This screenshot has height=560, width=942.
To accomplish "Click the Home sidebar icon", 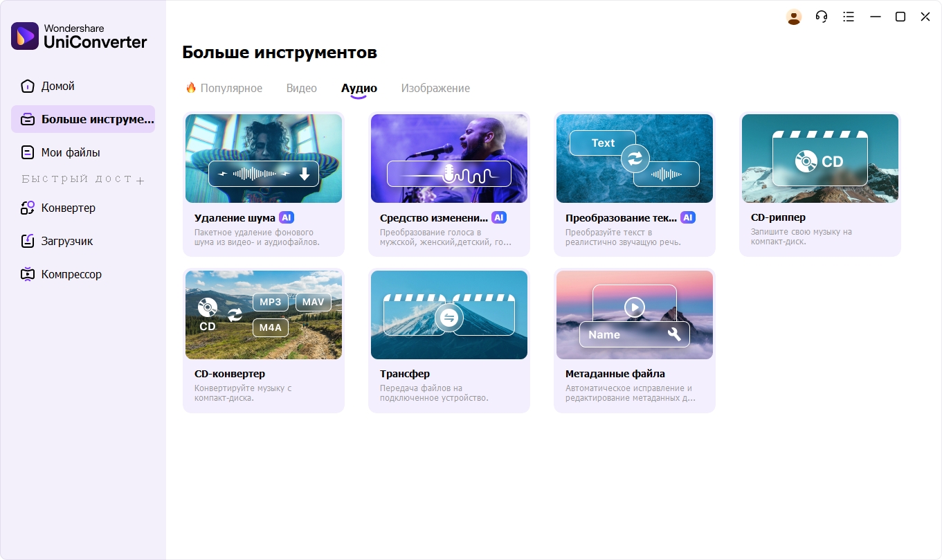I will tap(28, 86).
